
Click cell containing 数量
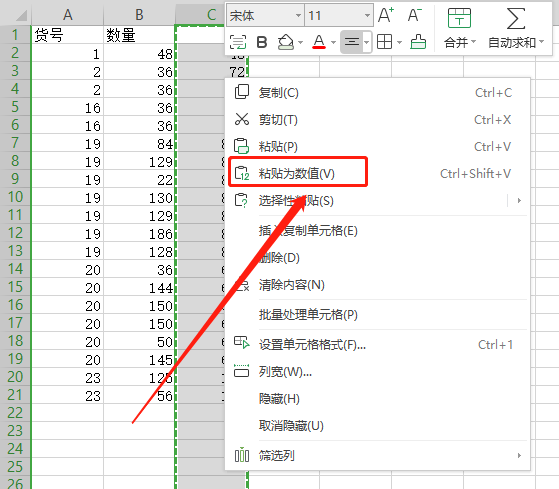click(139, 35)
